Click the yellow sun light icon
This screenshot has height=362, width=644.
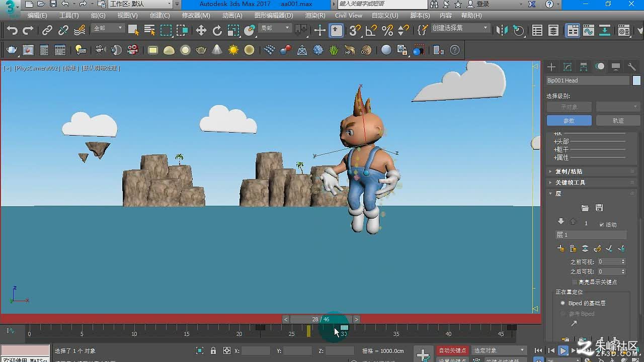[x=233, y=50]
